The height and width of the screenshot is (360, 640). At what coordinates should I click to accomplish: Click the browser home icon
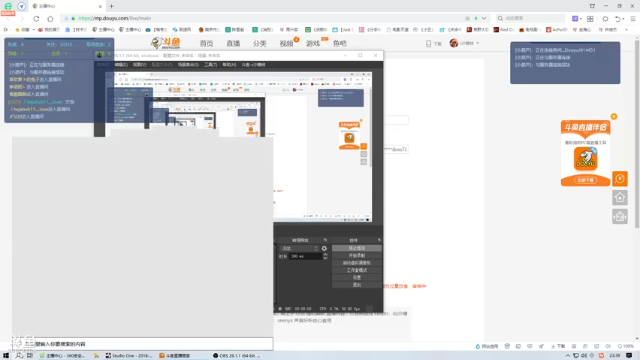50,18
